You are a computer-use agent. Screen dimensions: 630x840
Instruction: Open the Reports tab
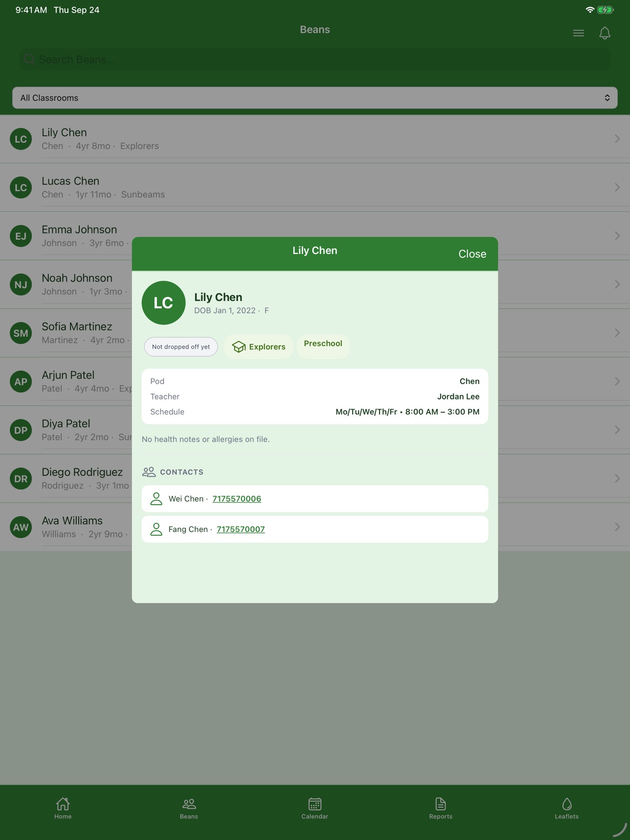coord(441,808)
